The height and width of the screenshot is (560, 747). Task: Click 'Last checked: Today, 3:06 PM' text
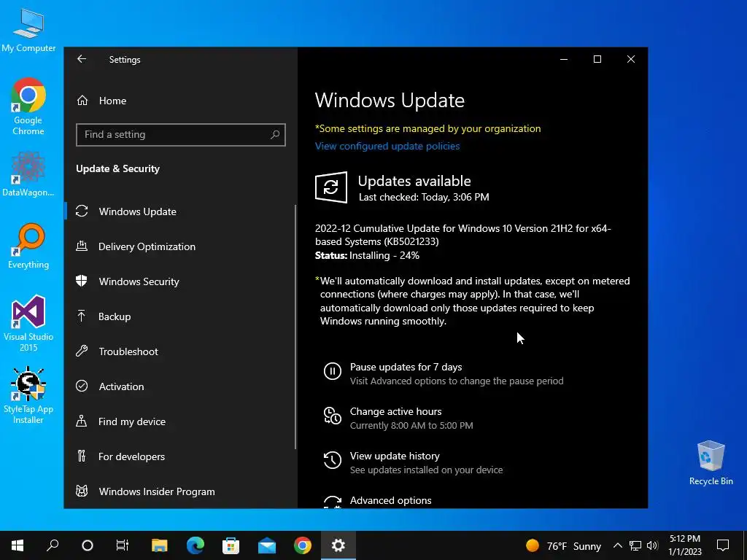pyautogui.click(x=424, y=197)
